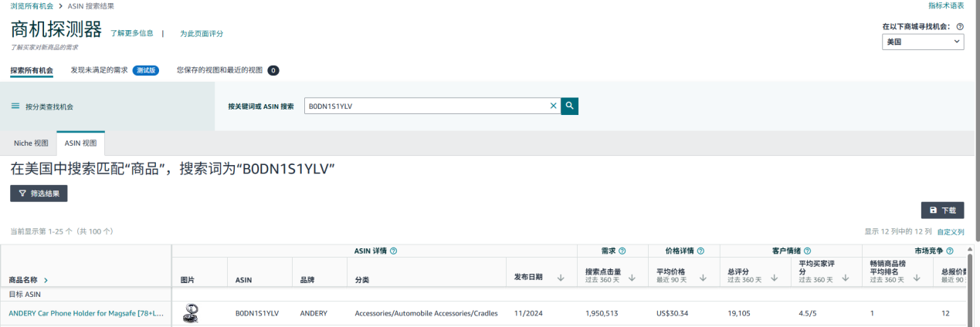Sort by 平均价格 arrow

click(x=703, y=278)
